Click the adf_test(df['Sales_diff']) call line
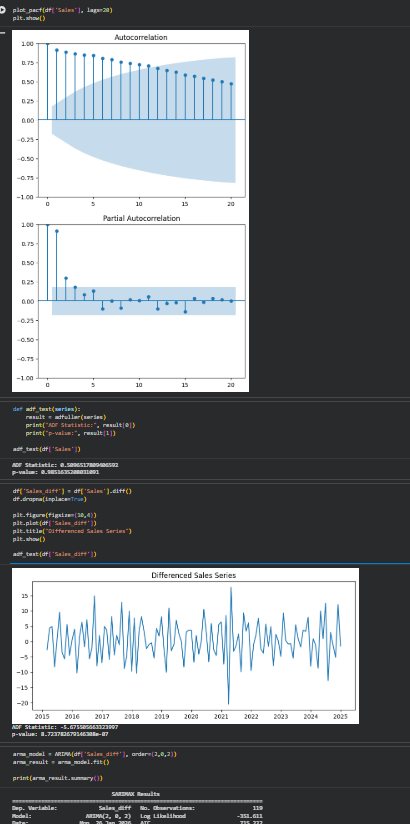The height and width of the screenshot is (824, 410). 55,554
